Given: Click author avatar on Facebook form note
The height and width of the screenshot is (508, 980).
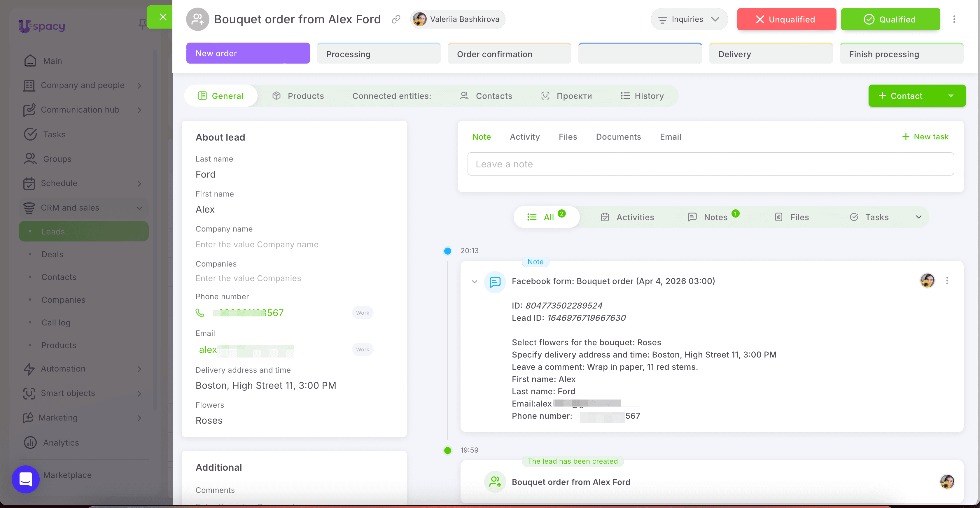Looking at the screenshot, I should click(x=927, y=281).
